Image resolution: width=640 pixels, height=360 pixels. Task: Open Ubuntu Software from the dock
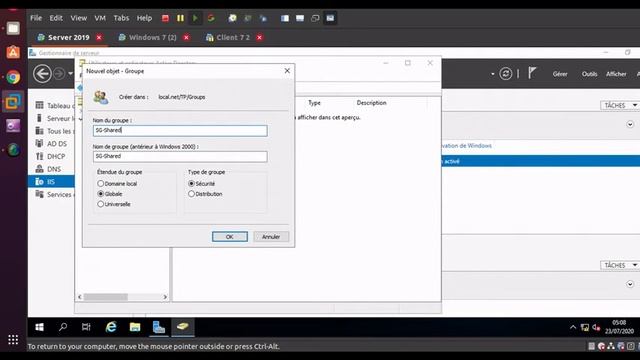13,52
